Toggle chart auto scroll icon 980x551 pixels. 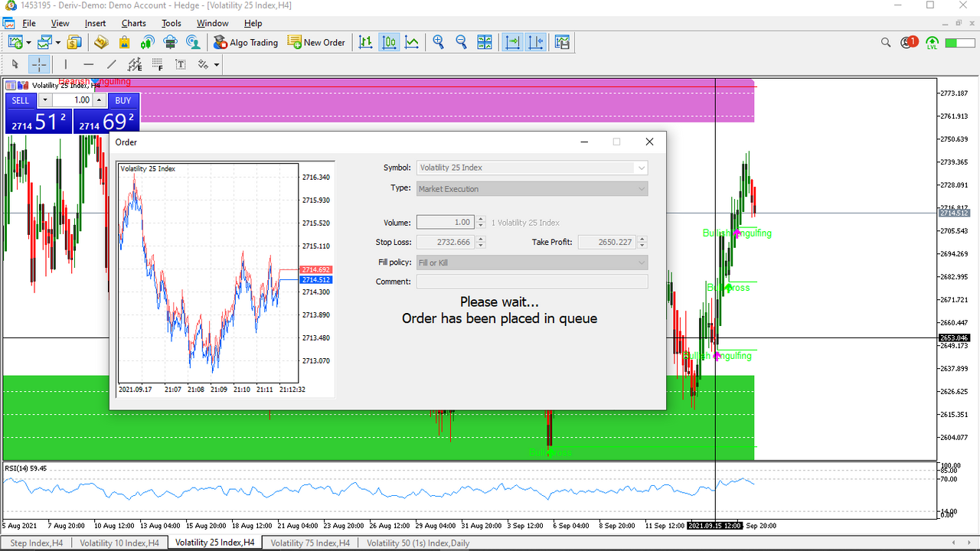point(512,42)
